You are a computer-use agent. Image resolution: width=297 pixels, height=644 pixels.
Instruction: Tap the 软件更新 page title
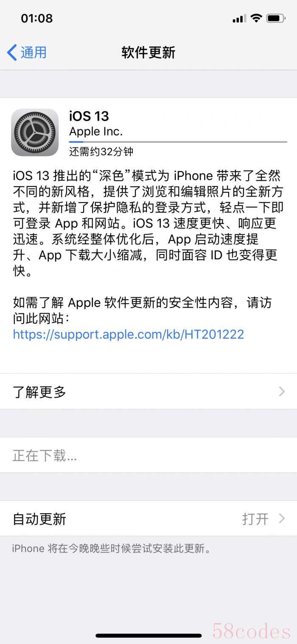click(x=148, y=53)
